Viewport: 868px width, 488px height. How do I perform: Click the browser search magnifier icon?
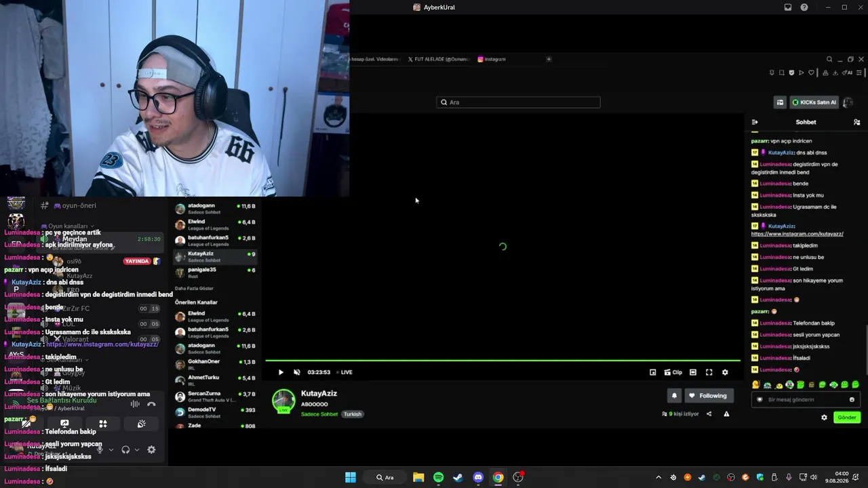pyautogui.click(x=829, y=59)
